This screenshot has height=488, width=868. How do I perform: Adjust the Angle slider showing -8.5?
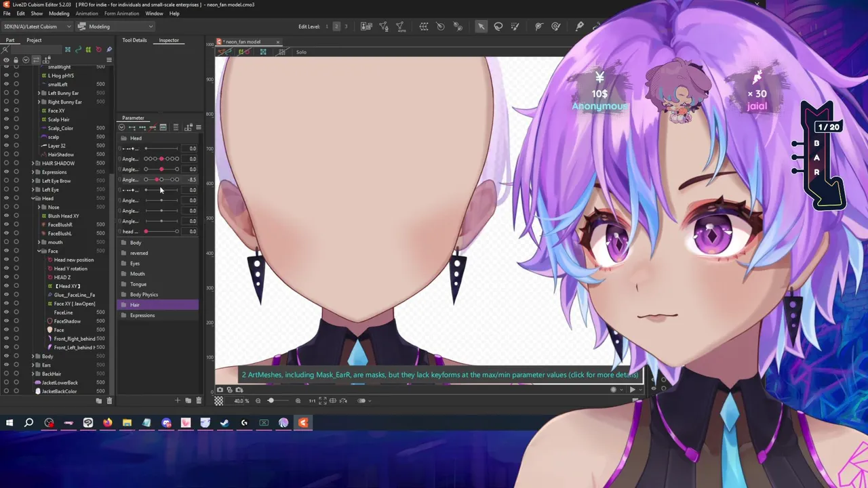(161, 180)
